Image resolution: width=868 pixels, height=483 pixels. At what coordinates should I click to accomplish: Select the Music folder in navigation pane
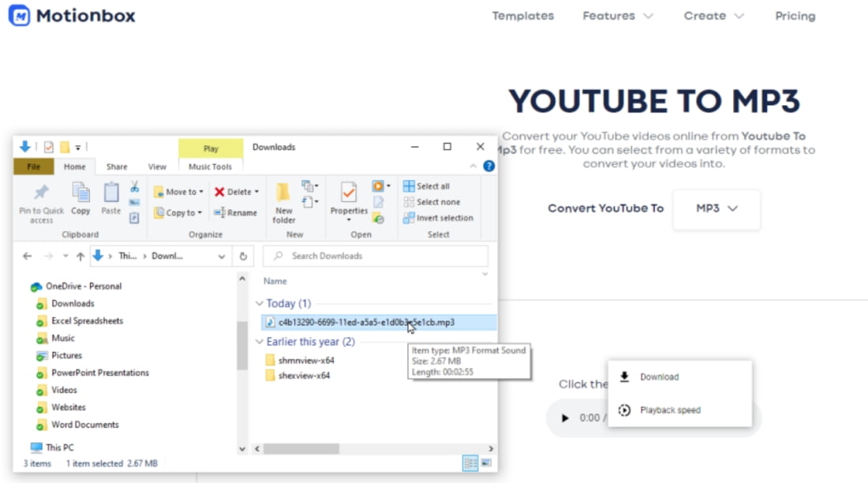pyautogui.click(x=62, y=338)
